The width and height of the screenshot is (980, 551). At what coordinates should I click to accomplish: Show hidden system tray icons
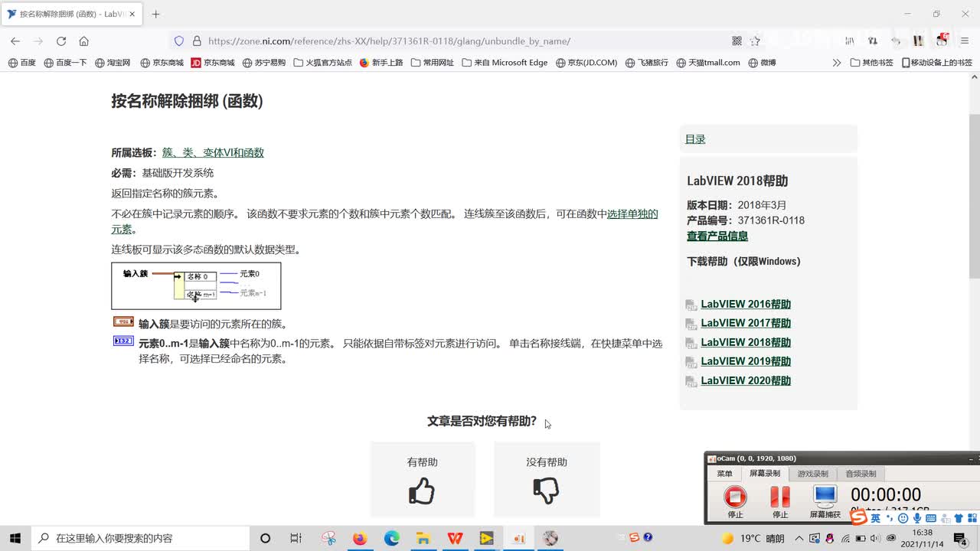(798, 538)
